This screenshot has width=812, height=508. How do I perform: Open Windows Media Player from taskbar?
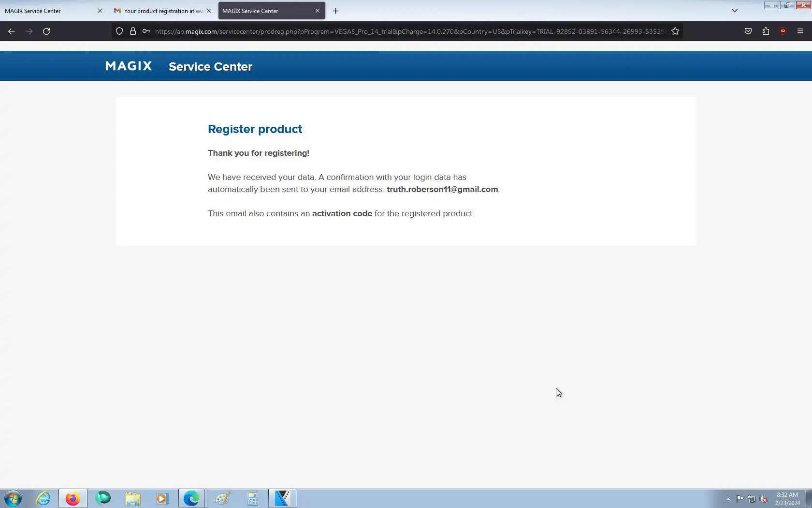(162, 498)
